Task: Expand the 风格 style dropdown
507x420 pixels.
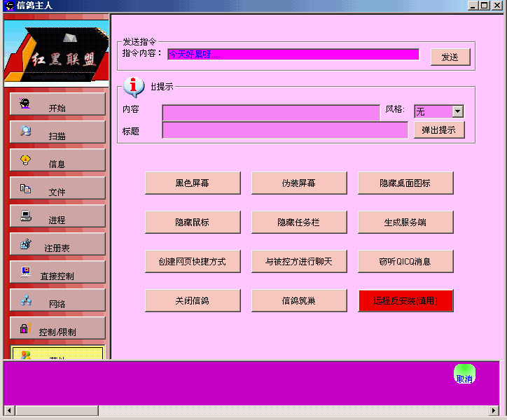Action: pos(457,111)
